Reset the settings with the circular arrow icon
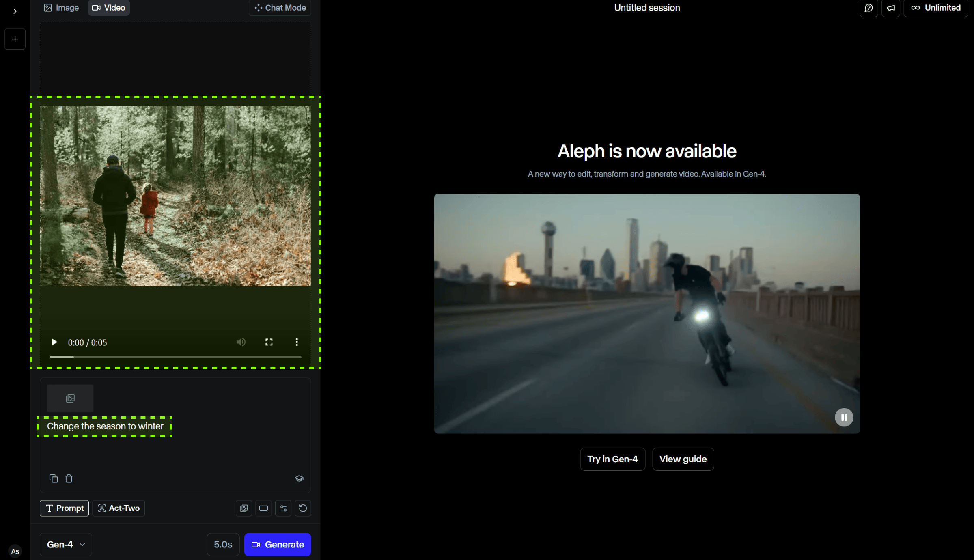 tap(303, 508)
